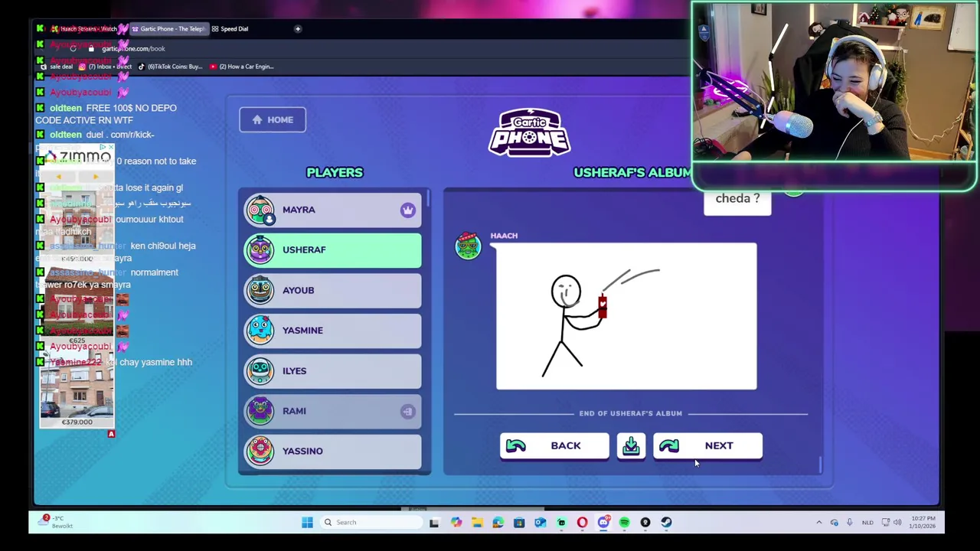Screen dimensions: 980x551
Task: Open the 'safe deal' bookmark
Action: (x=57, y=67)
